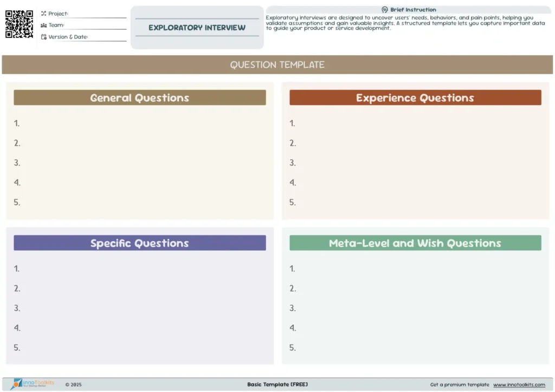Click the Question Template banner
The height and width of the screenshot is (392, 555).
click(277, 65)
